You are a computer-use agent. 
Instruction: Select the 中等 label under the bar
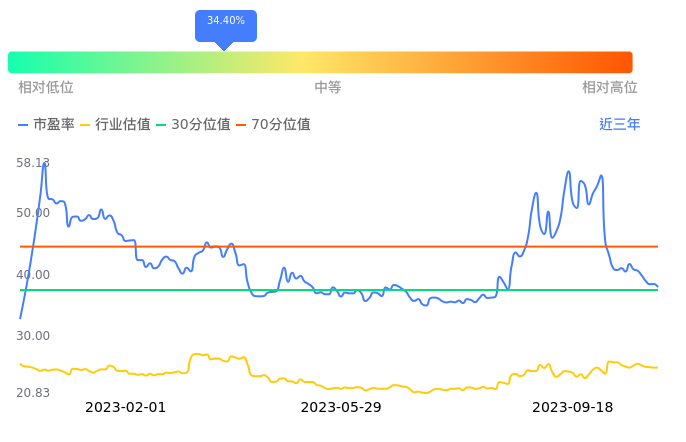(328, 88)
